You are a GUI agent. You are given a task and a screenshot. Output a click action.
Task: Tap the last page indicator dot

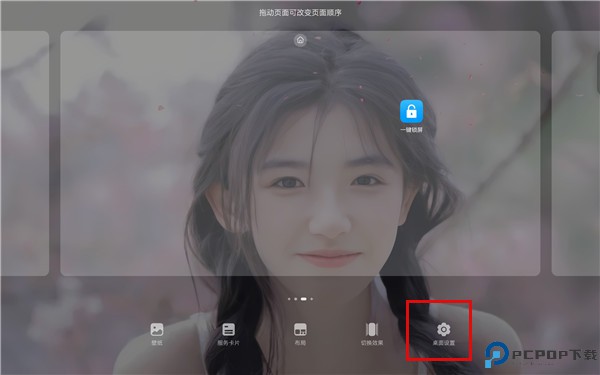(311, 299)
